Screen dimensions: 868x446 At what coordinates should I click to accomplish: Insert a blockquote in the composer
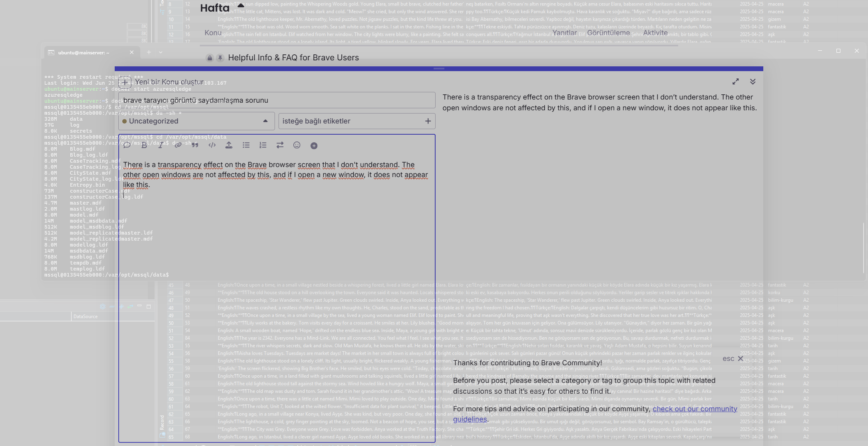pyautogui.click(x=195, y=145)
